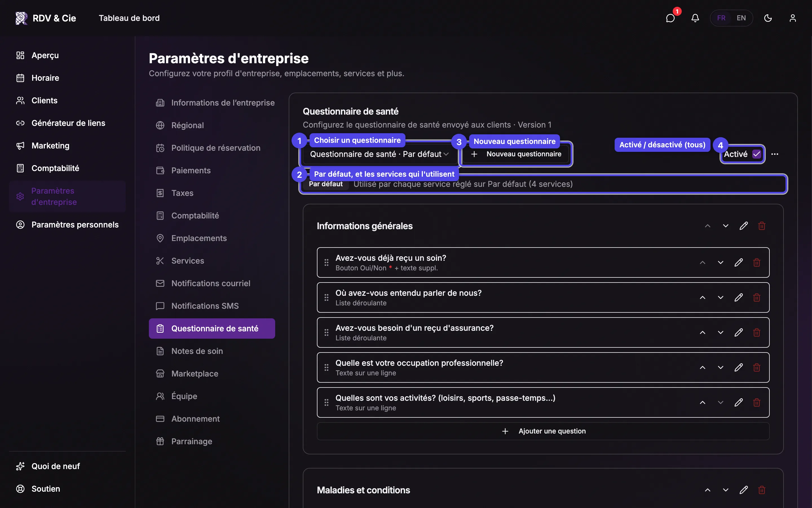The height and width of the screenshot is (508, 812).
Task: Open Clients in the sidebar
Action: (x=67, y=100)
